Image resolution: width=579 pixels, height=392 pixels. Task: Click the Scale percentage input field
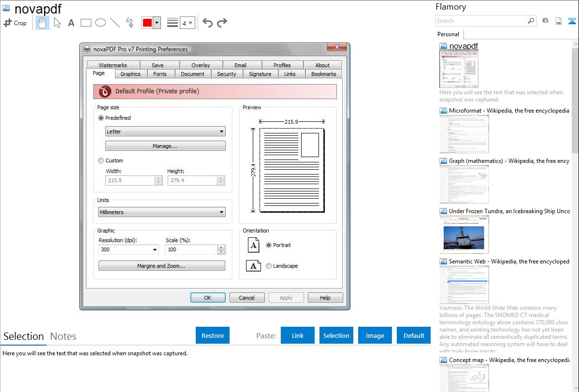pyautogui.click(x=191, y=249)
